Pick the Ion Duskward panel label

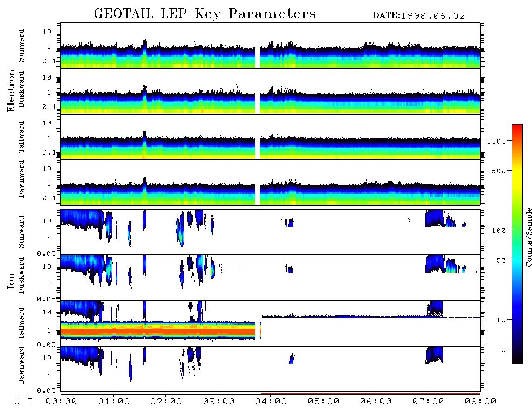[21, 275]
